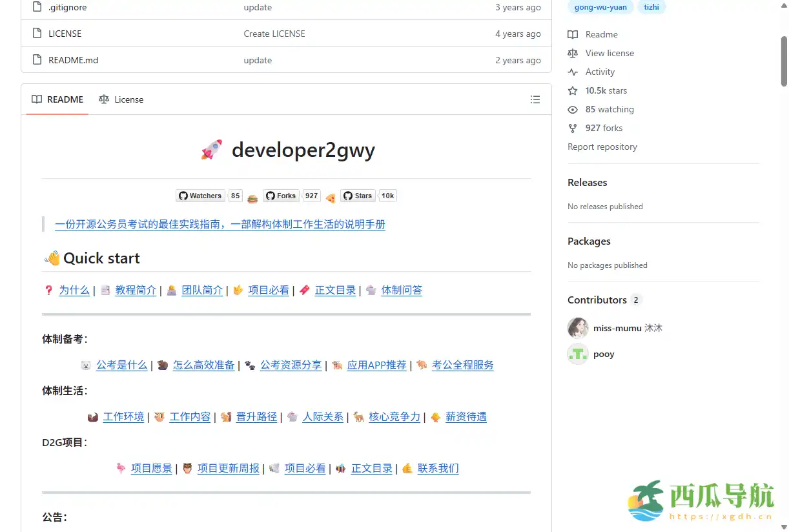Image resolution: width=789 pixels, height=532 pixels.
Task: Open the Report repository link
Action: pos(602,147)
